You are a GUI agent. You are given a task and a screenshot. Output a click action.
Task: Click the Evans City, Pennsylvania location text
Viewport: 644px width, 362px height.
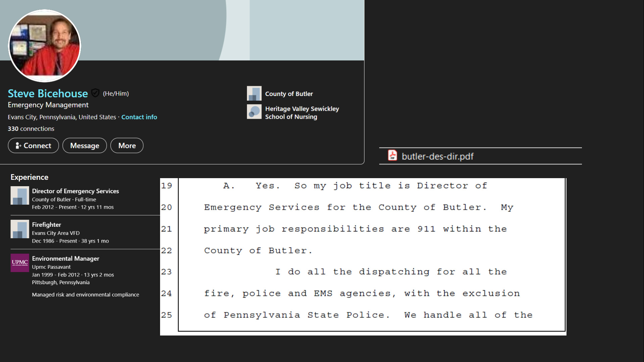click(62, 117)
